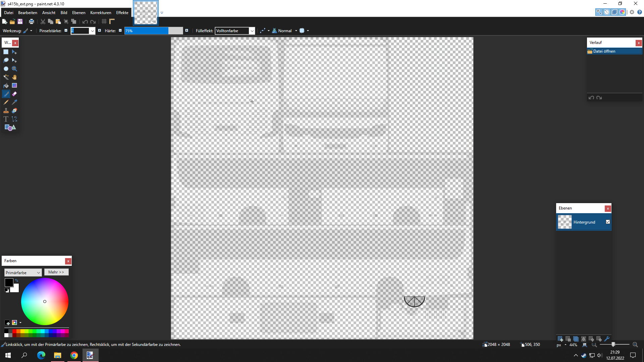Pick the Text tool
This screenshot has height=362, width=644.
point(6,119)
